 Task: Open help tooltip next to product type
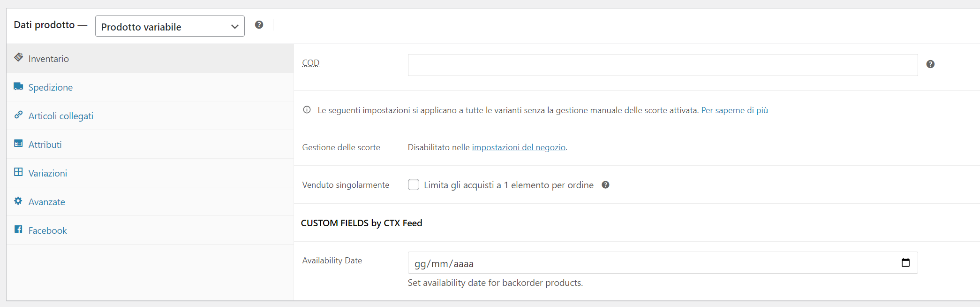259,25
